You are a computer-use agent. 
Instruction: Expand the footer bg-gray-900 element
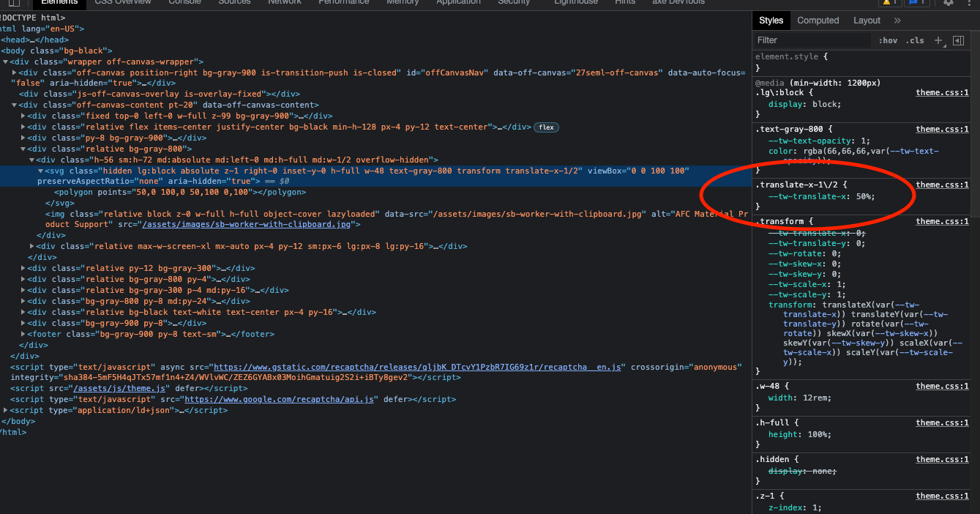pos(23,334)
